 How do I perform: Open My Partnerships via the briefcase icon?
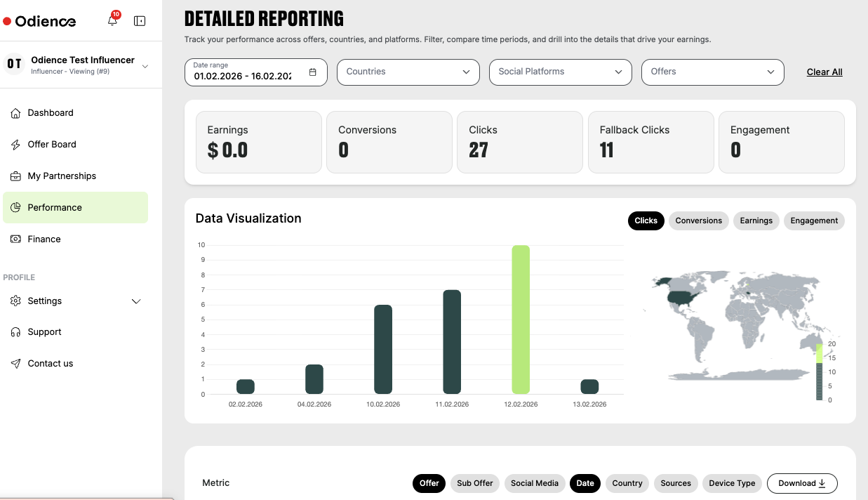[15, 176]
